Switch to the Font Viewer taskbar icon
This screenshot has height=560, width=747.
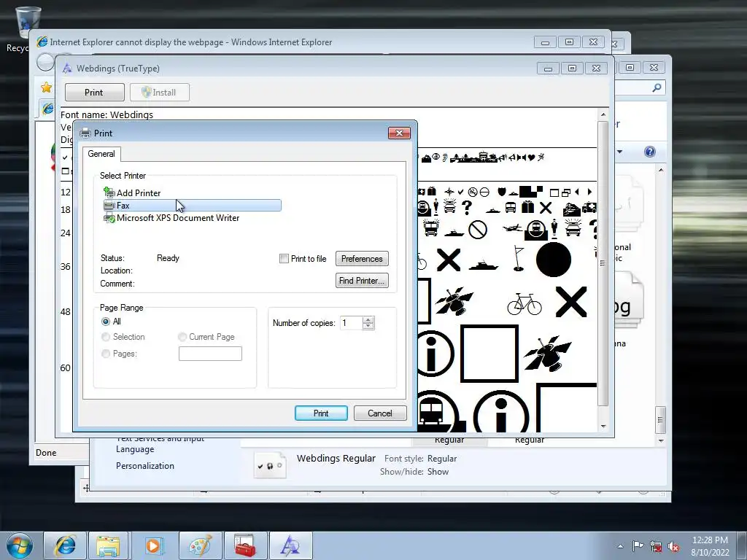[x=290, y=545]
